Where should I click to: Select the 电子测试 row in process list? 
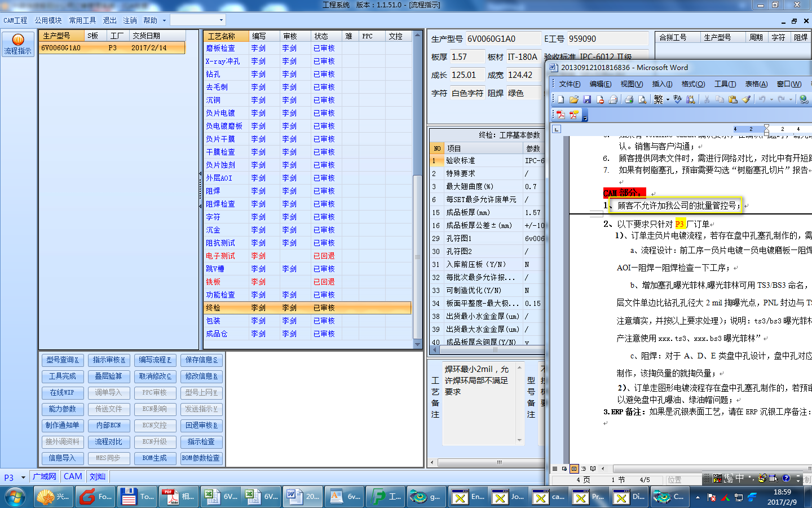(x=308, y=256)
